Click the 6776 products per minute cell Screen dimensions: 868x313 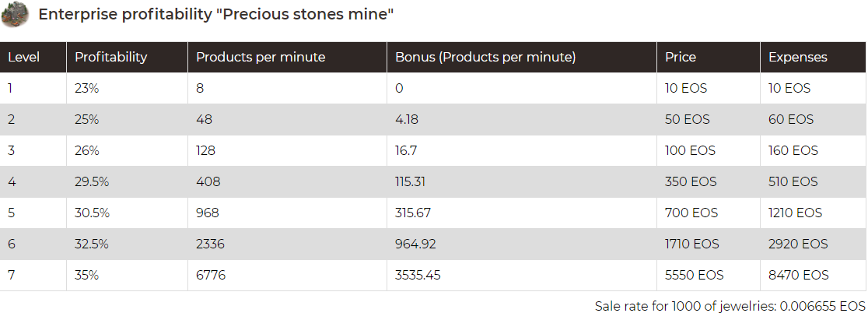click(210, 275)
